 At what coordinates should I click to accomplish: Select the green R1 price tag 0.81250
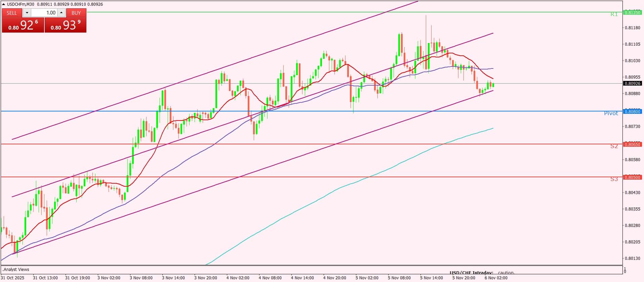[632, 12]
